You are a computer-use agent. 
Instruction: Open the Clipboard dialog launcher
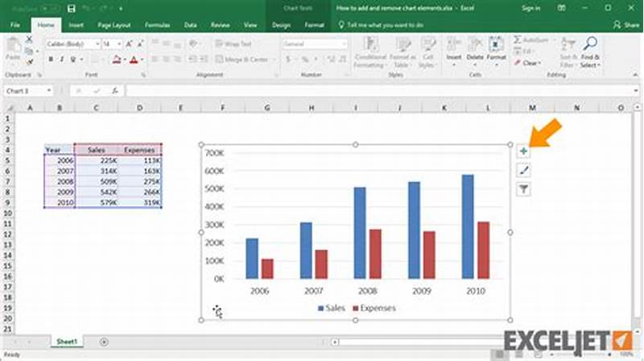pyautogui.click(x=39, y=75)
